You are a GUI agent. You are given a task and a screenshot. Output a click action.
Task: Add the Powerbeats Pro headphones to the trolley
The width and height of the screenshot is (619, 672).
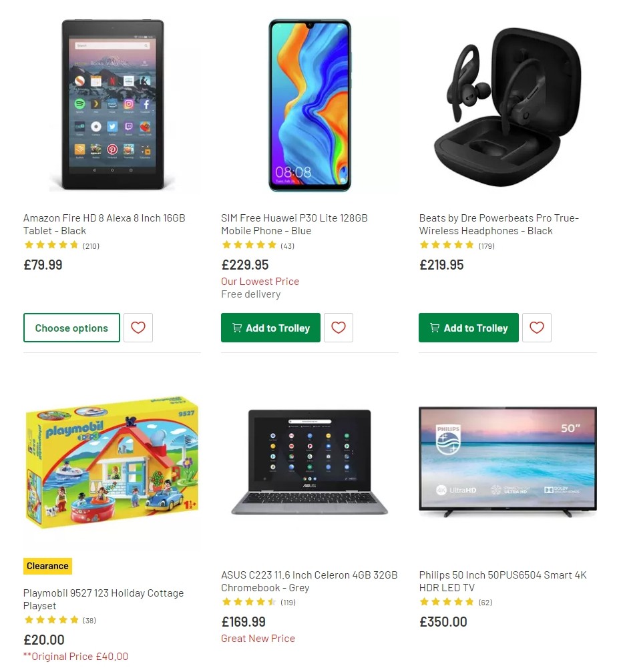click(x=468, y=328)
